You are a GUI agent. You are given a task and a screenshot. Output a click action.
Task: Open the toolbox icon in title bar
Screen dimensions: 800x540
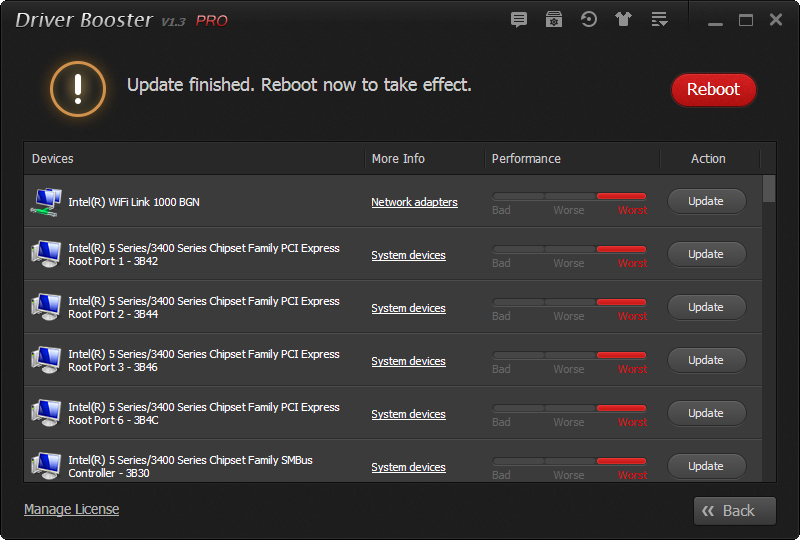(x=553, y=19)
